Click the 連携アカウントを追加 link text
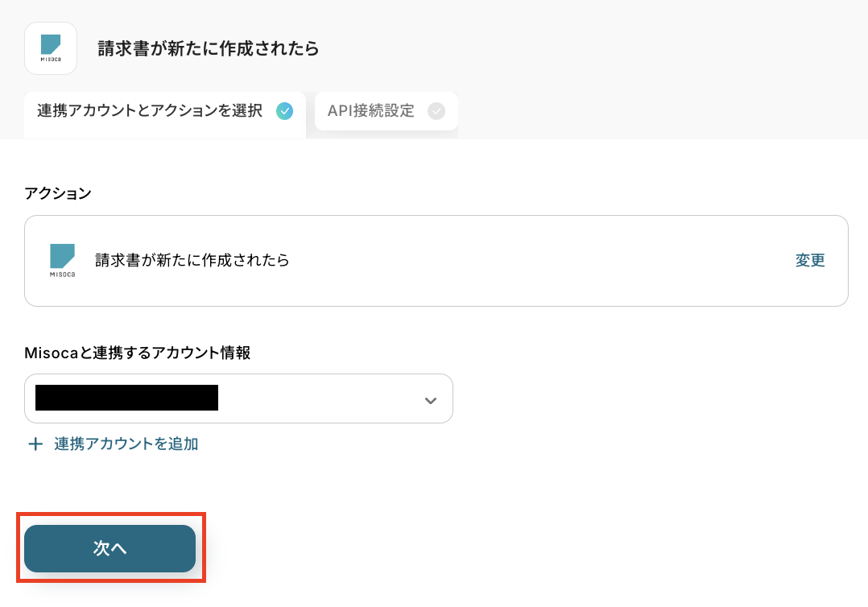The width and height of the screenshot is (868, 607). (126, 444)
